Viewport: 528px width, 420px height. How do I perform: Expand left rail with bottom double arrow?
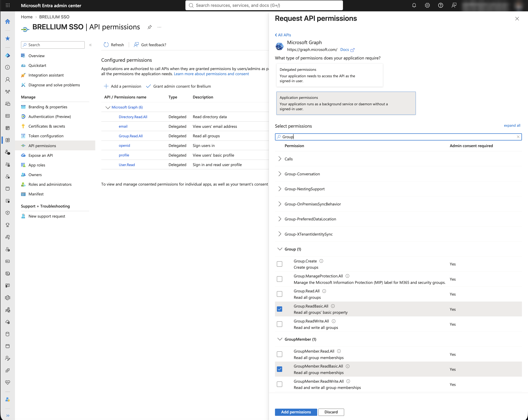(8, 416)
